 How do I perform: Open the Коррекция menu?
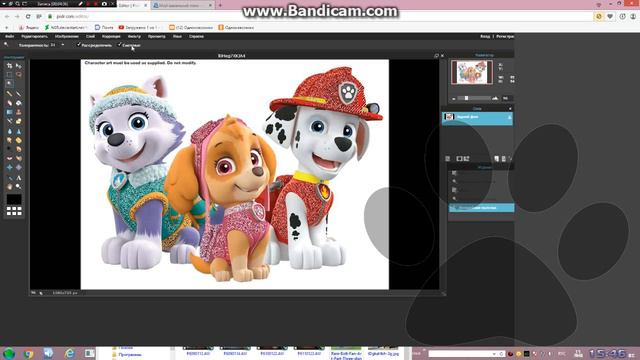(x=111, y=36)
